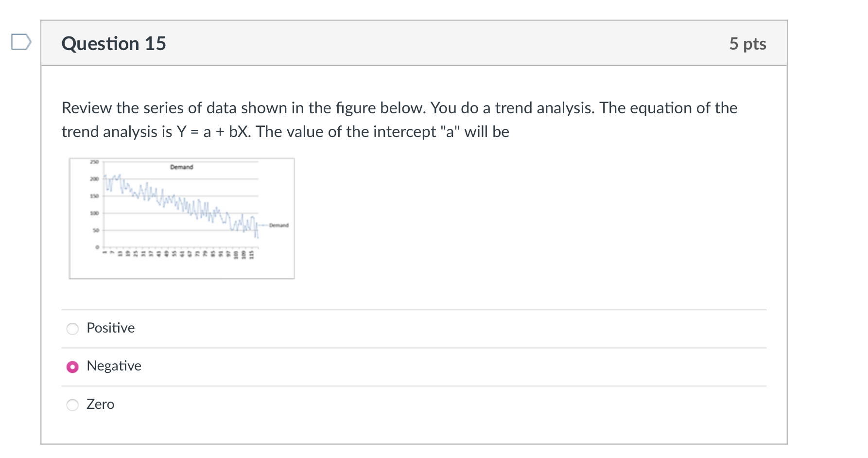Click the Demand legend entry in chart

[278, 225]
